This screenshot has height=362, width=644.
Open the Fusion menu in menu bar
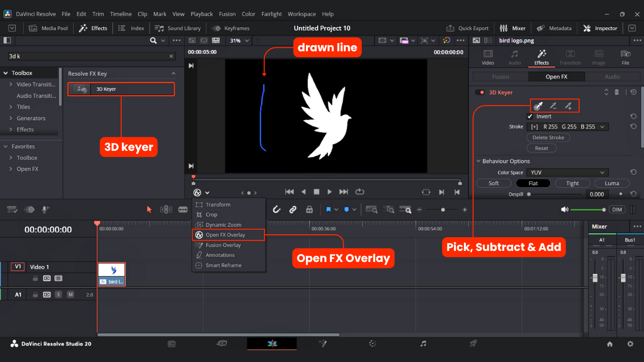click(x=227, y=14)
